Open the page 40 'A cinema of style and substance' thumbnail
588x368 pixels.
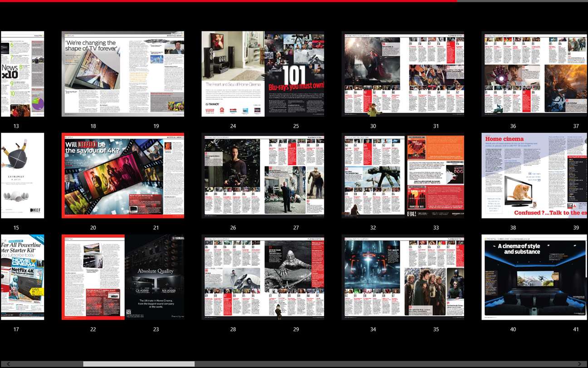[512, 277]
